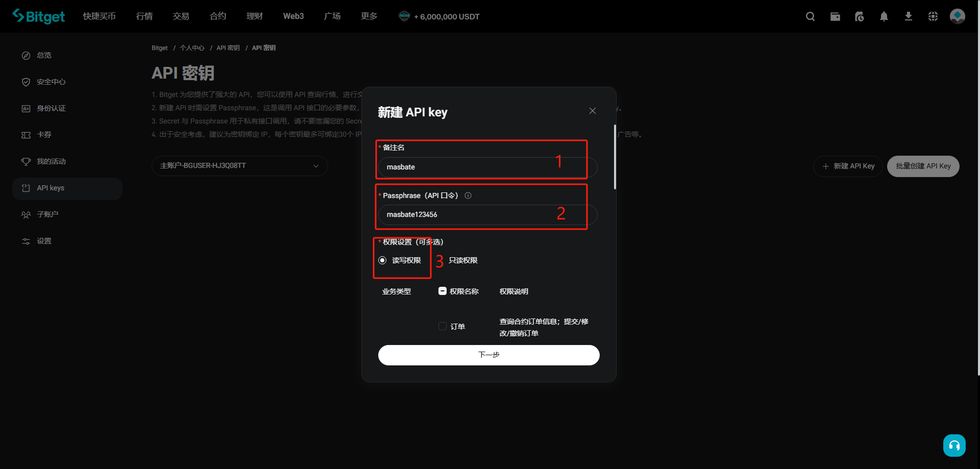Viewport: 980px width, 469px height.
Task: Click the 备注名 input field
Action: [x=488, y=167]
